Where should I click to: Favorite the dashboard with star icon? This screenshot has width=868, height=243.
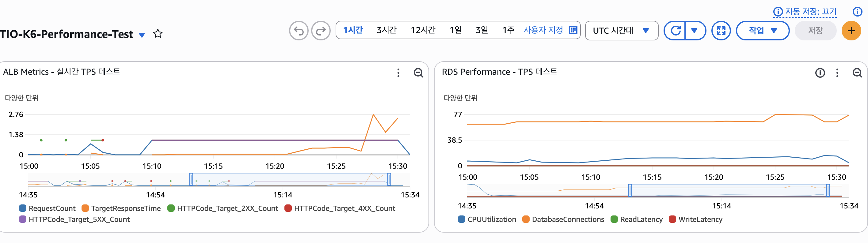click(158, 34)
